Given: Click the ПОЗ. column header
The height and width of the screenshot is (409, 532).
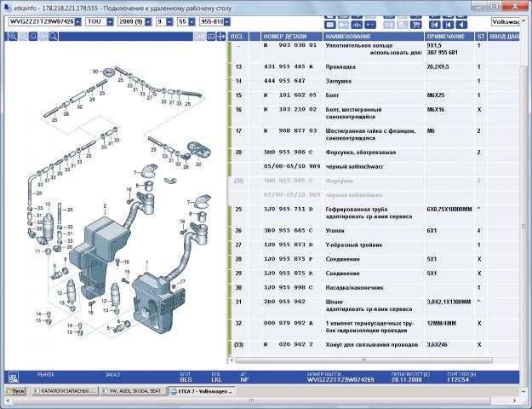Looking at the screenshot, I should [239, 37].
